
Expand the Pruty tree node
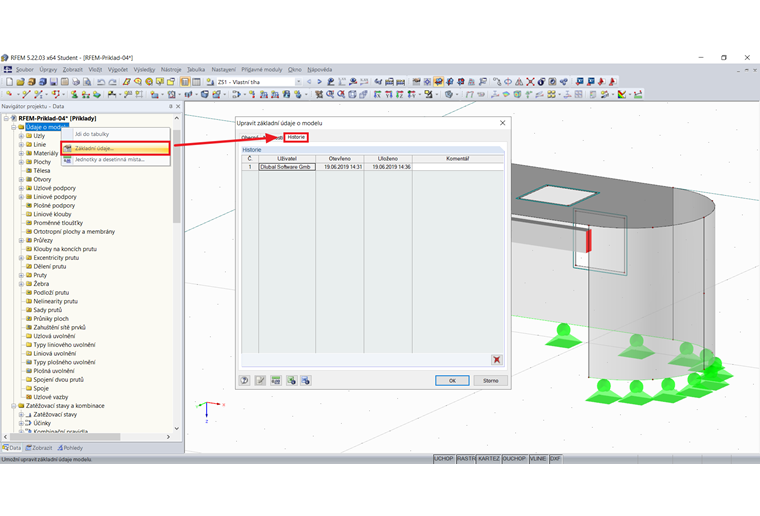pyautogui.click(x=21, y=275)
